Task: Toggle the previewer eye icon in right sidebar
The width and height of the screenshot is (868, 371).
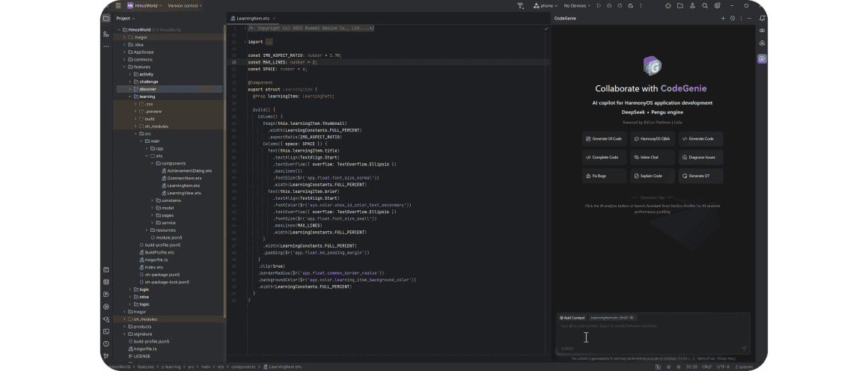Action: [x=762, y=31]
